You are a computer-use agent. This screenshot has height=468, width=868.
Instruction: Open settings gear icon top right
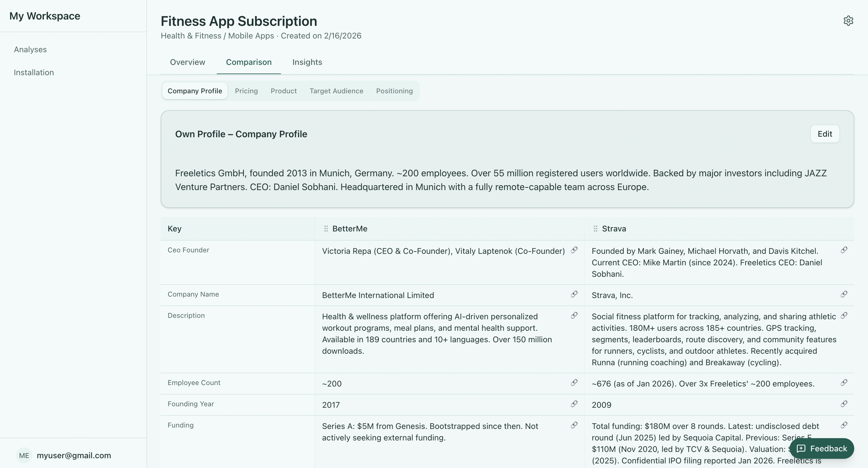click(x=848, y=21)
